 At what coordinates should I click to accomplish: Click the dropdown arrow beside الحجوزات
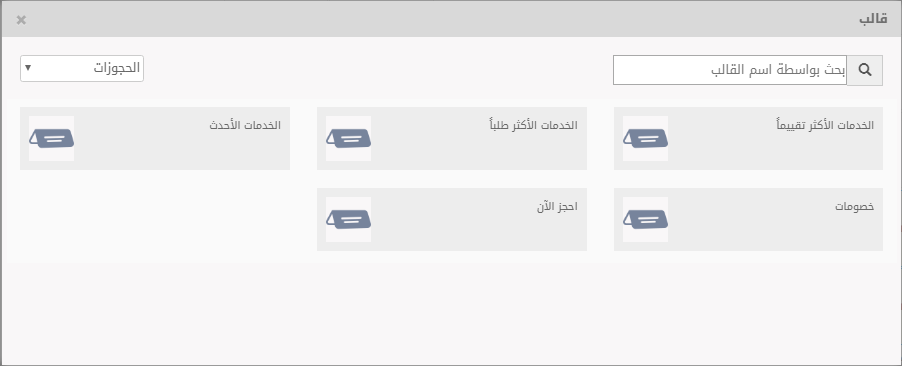tap(28, 68)
